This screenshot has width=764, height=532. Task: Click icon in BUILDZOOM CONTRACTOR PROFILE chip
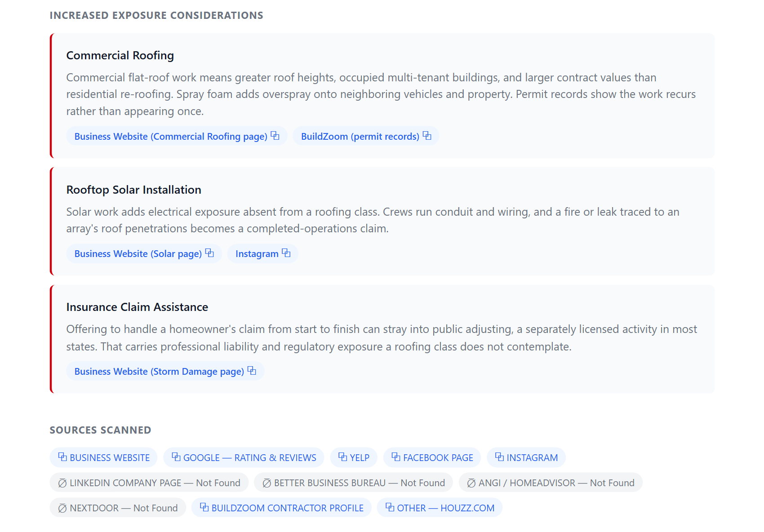[204, 507]
